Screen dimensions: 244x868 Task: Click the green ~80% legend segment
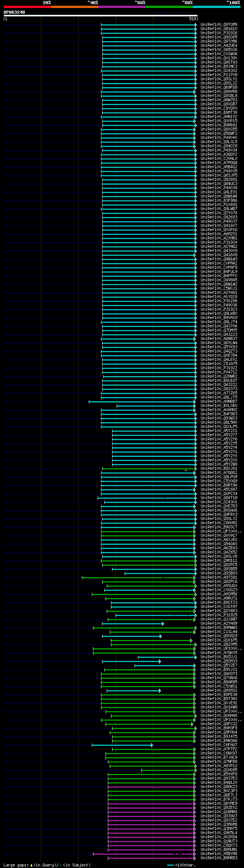coord(169,7)
